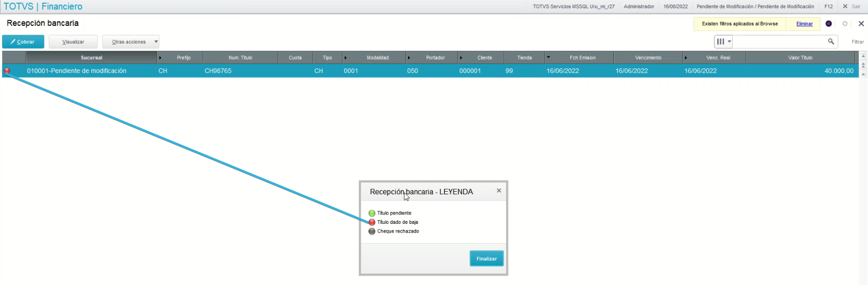The height and width of the screenshot is (285, 868).
Task: Click the red Título dado de baja icon
Action: click(x=372, y=222)
